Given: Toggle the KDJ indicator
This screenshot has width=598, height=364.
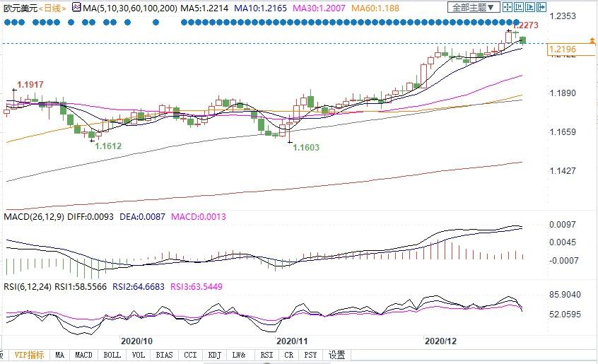Looking at the screenshot, I should point(214,355).
